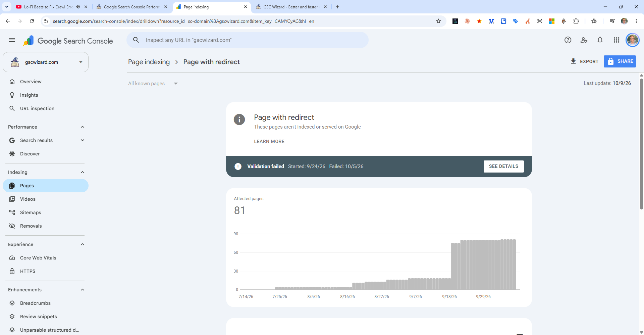Bookmark this page with the star icon
This screenshot has height=335, width=644.
click(438, 21)
